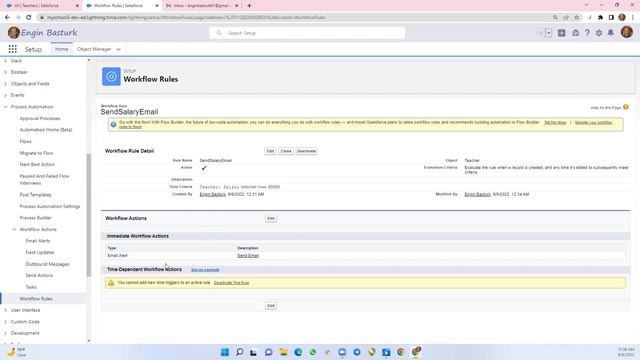Open File Explorer from taskbar
Viewport: 640px width, 360px height.
283,352
